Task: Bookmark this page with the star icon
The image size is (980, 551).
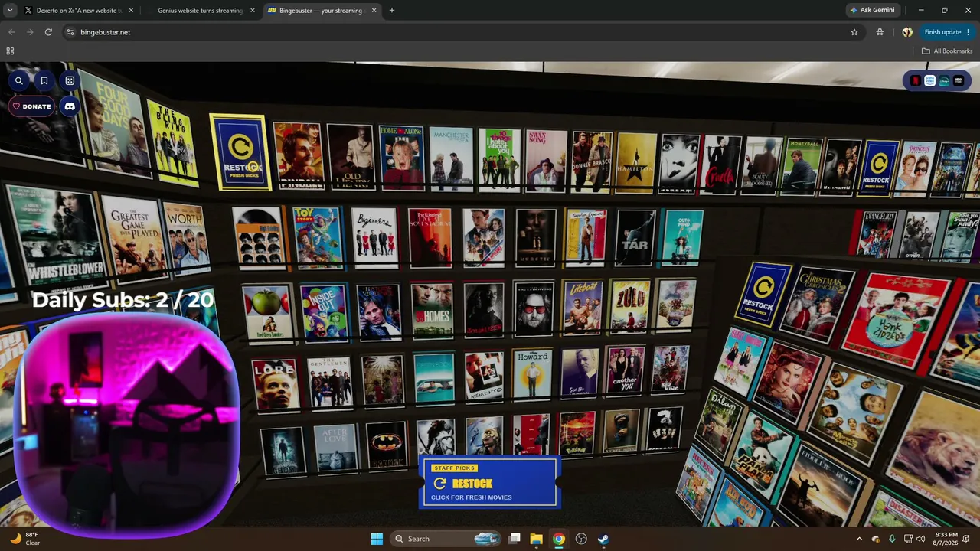Action: [x=854, y=32]
